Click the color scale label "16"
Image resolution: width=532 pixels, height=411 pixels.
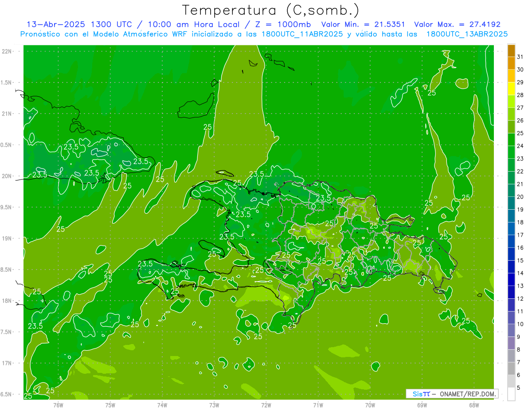tap(521, 248)
